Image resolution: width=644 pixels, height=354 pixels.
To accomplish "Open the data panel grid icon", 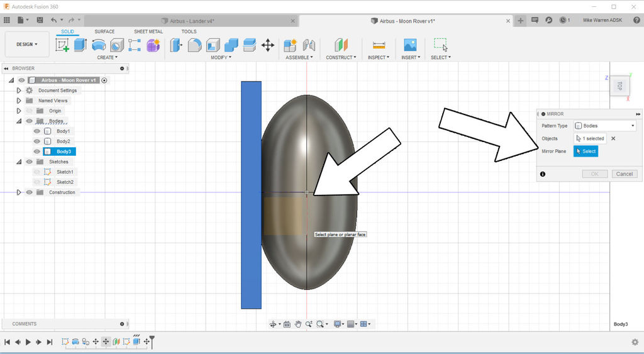I will coord(6,19).
